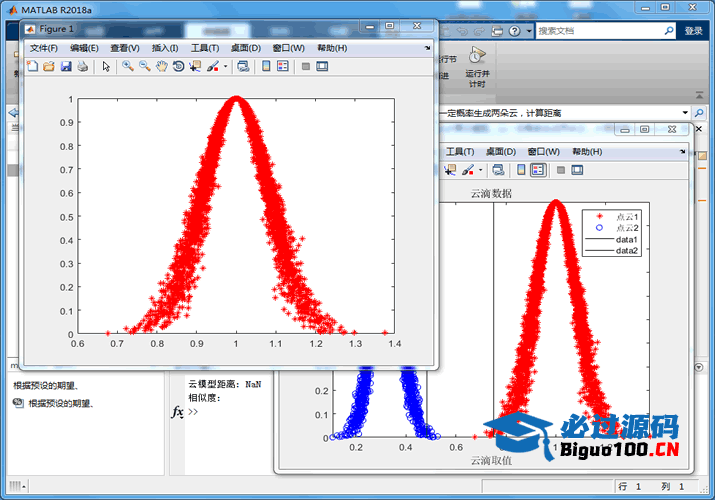The width and height of the screenshot is (715, 500).
Task: Dock second figure using menu bar arrow
Action: click(x=682, y=151)
